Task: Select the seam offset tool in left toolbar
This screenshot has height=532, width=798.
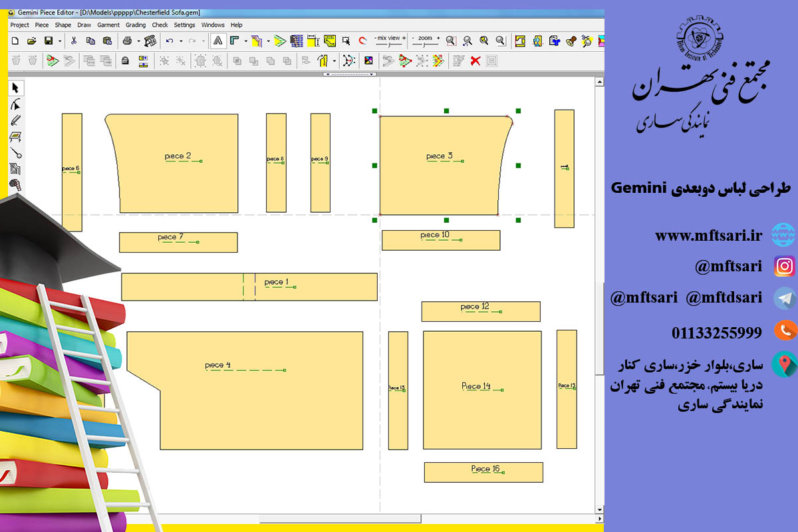Action: point(15,168)
